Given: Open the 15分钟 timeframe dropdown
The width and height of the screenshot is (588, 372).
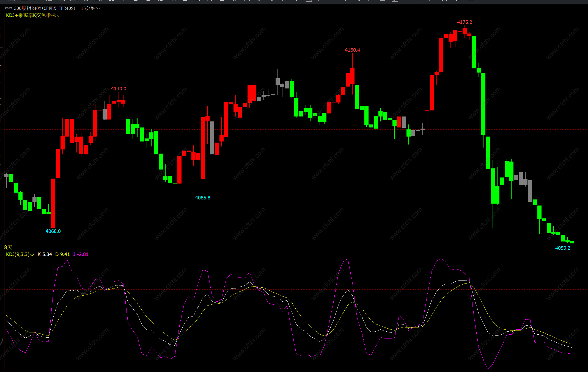Looking at the screenshot, I should tap(90, 8).
